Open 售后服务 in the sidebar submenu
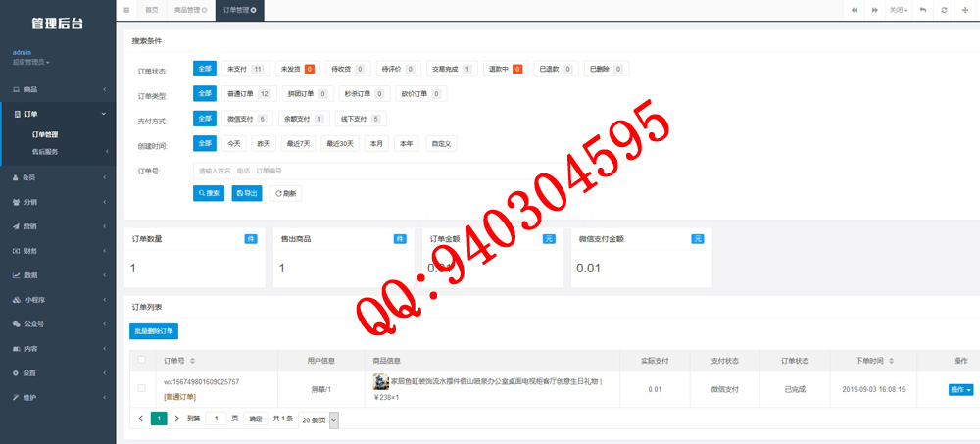This screenshot has height=444, width=980. point(45,152)
